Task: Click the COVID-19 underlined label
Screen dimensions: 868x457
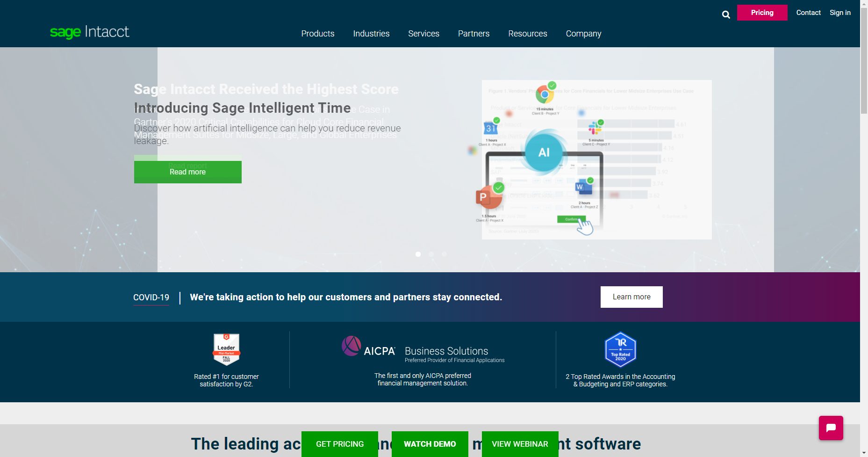Action: point(151,297)
